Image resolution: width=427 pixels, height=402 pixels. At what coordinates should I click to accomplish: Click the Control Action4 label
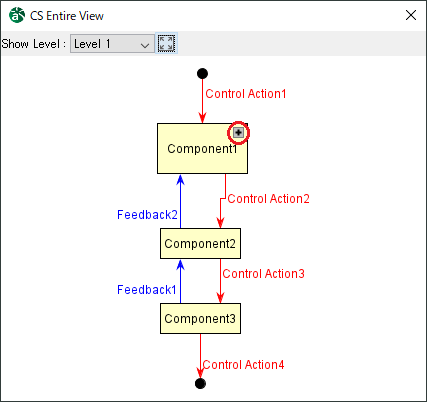pyautogui.click(x=243, y=365)
